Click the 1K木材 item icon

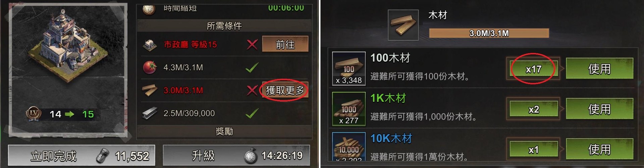[x=349, y=109]
